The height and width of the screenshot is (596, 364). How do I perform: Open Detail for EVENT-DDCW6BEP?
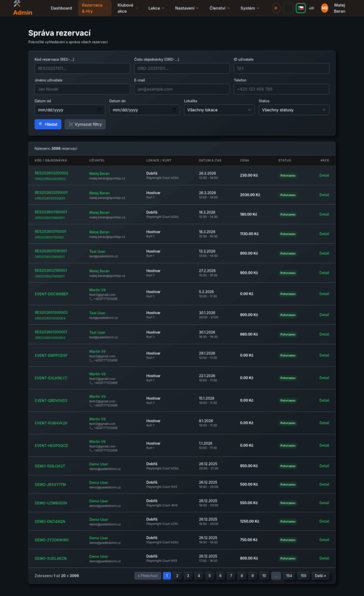[x=324, y=294]
